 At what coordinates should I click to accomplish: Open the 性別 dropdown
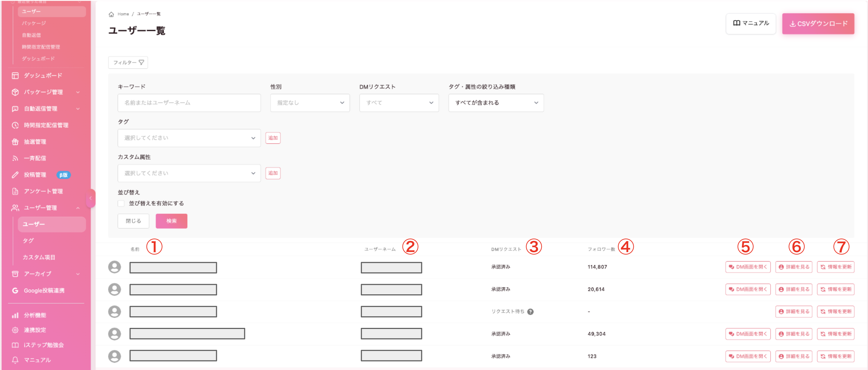point(310,103)
